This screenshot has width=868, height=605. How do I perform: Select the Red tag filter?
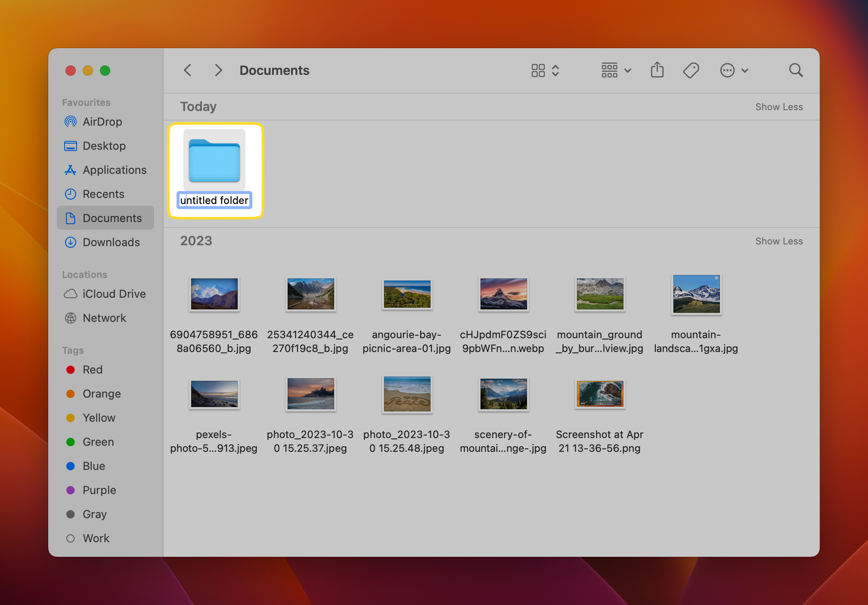92,370
